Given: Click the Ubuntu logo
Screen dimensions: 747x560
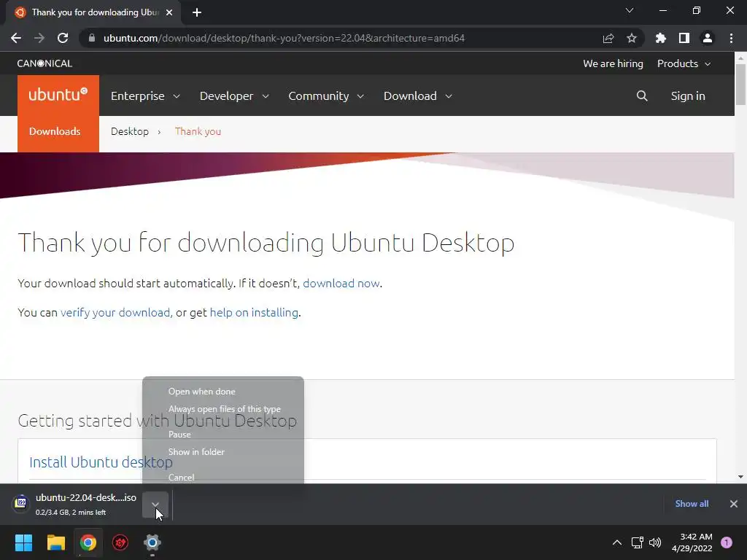Looking at the screenshot, I should [x=58, y=95].
